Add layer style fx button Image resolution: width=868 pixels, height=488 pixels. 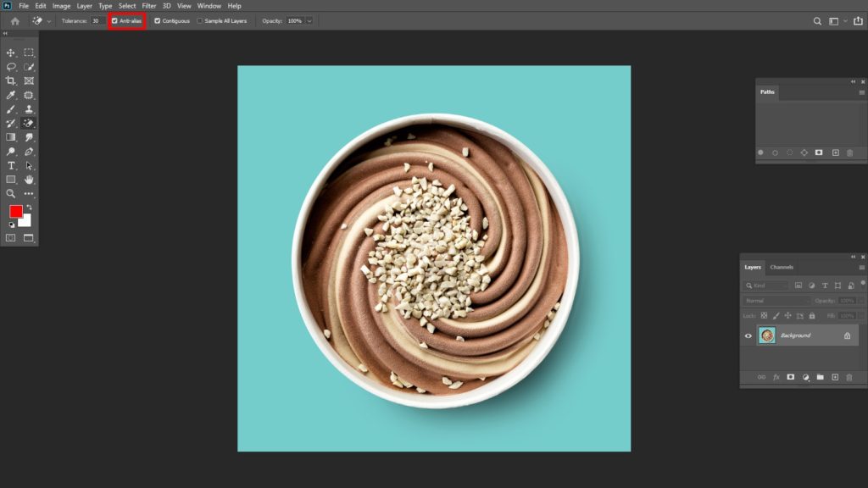(x=776, y=377)
